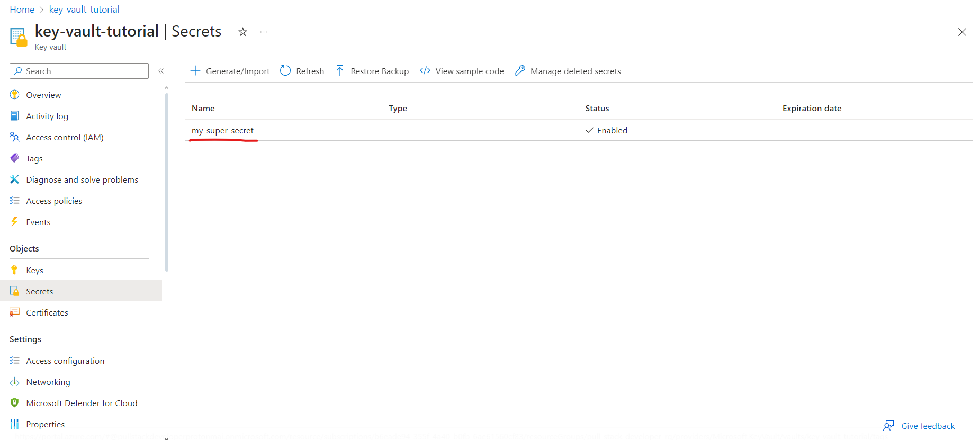Click the key vault icon beside the title
The width and height of the screenshot is (980, 440).
click(x=19, y=37)
